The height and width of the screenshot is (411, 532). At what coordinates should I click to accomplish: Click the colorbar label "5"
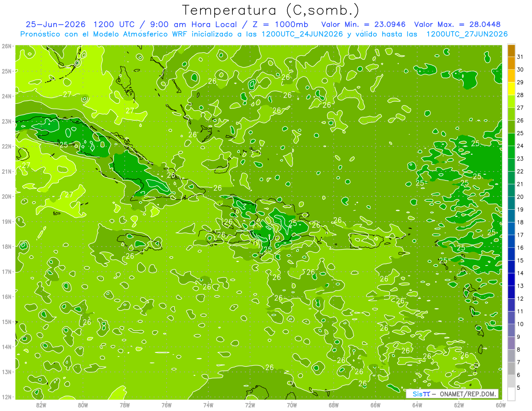tap(518, 388)
